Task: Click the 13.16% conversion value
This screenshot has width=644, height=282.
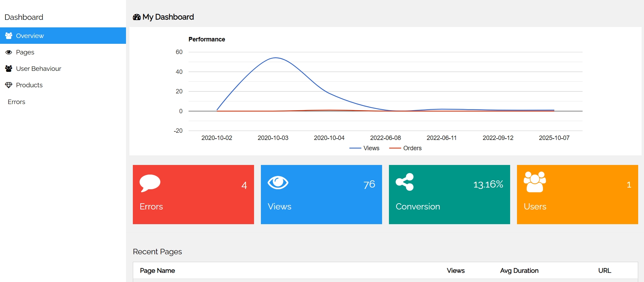Action: pyautogui.click(x=488, y=184)
